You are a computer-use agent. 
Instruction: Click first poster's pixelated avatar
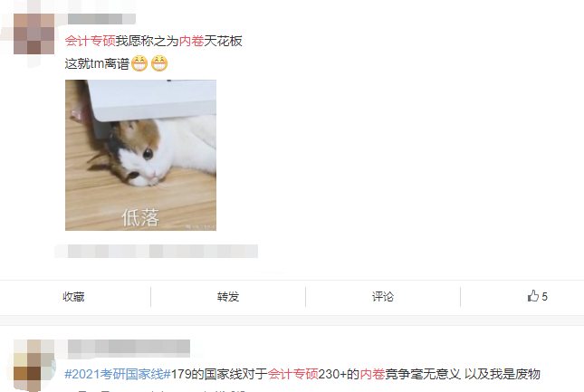[x=34, y=33]
